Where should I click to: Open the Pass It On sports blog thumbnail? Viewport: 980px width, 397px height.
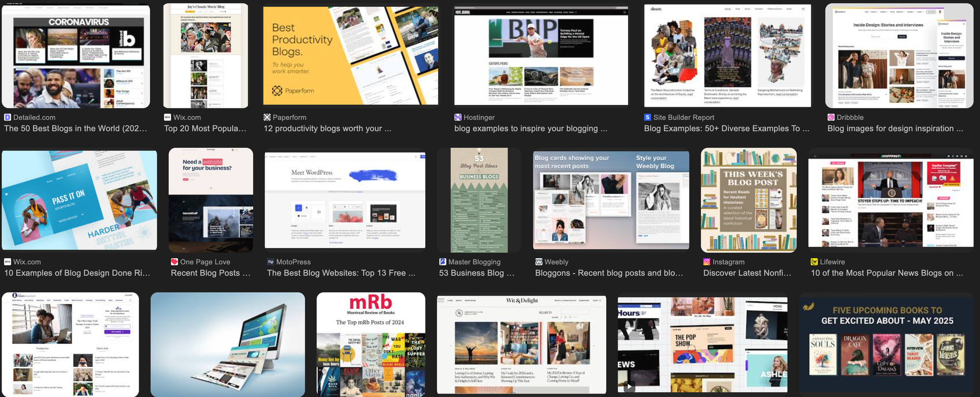coord(79,200)
